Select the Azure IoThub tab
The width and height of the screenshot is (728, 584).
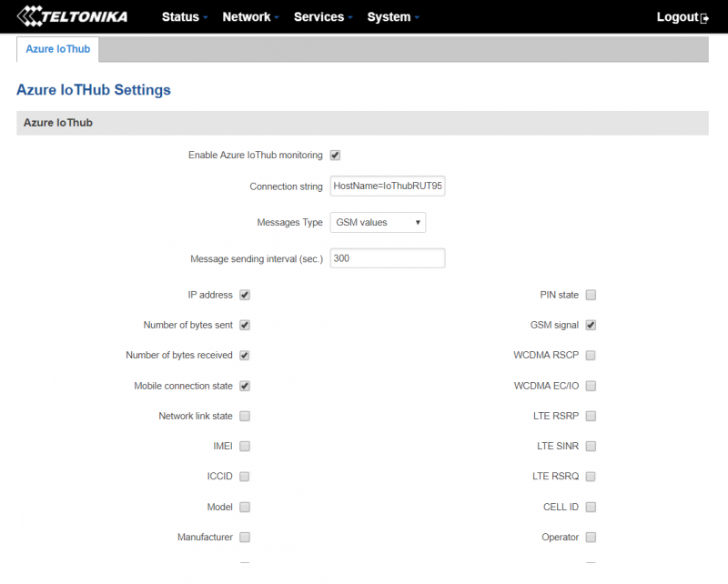coord(58,49)
